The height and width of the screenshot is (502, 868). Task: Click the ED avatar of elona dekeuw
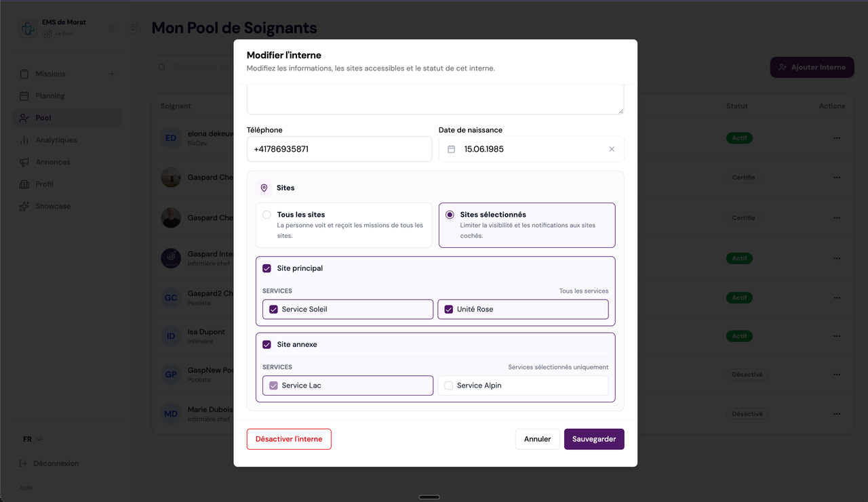tap(171, 138)
